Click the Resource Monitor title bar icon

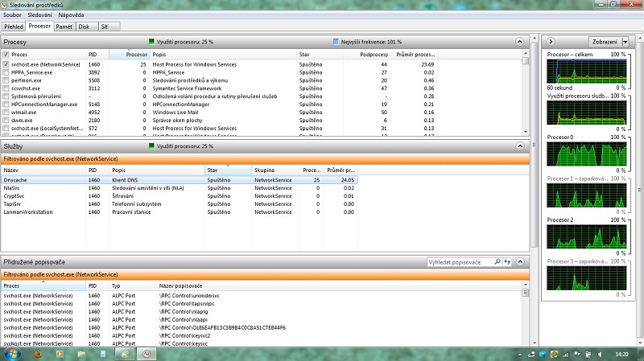coord(6,5)
